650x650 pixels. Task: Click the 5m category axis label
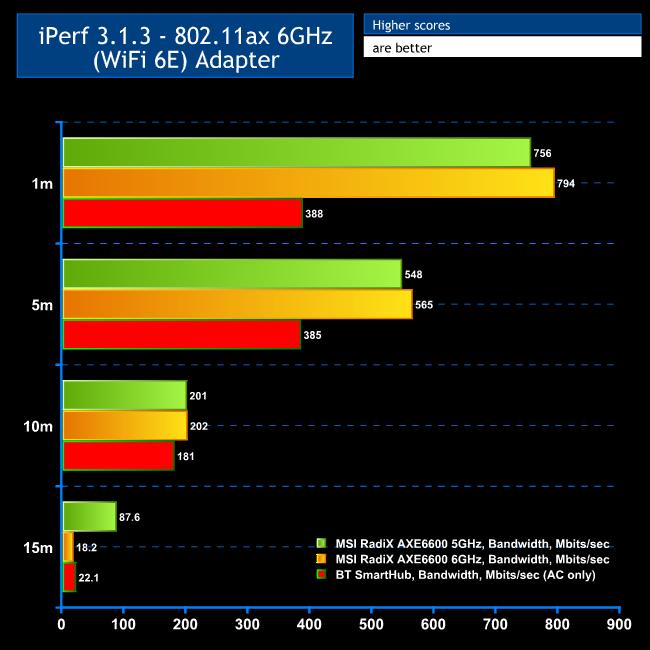pos(42,305)
